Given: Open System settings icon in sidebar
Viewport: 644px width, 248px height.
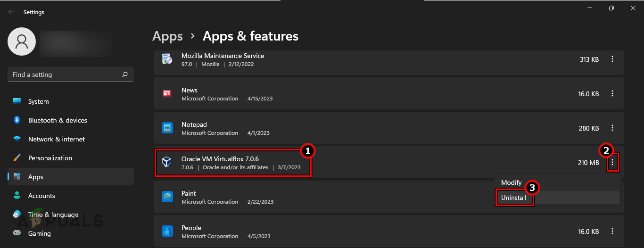Looking at the screenshot, I should (17, 101).
